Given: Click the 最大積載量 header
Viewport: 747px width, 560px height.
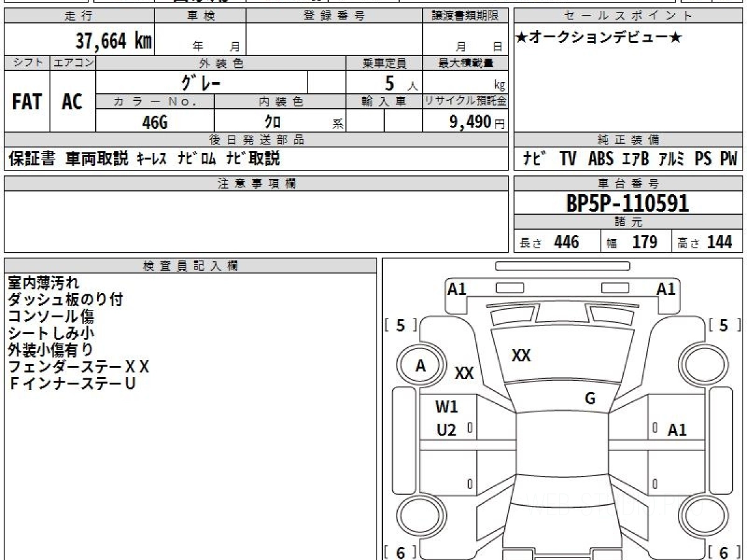Looking at the screenshot, I should tap(466, 63).
